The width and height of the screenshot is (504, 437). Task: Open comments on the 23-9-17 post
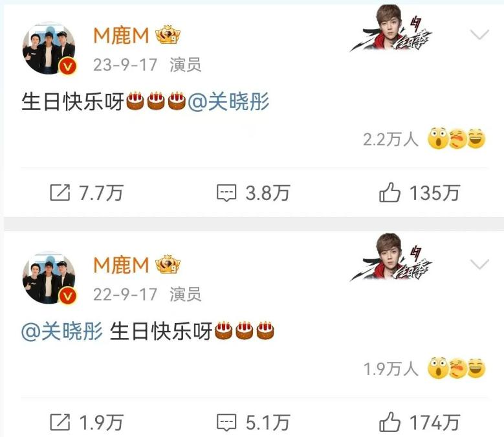pyautogui.click(x=226, y=193)
